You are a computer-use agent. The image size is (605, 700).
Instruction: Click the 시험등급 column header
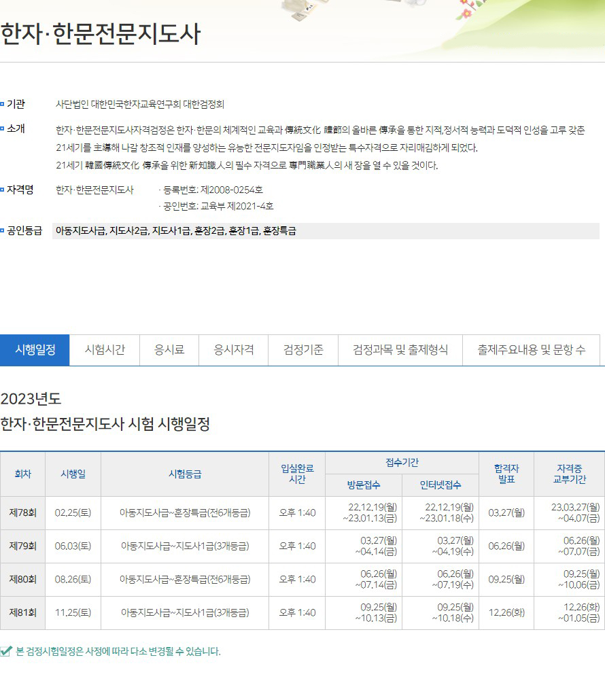[x=185, y=474]
